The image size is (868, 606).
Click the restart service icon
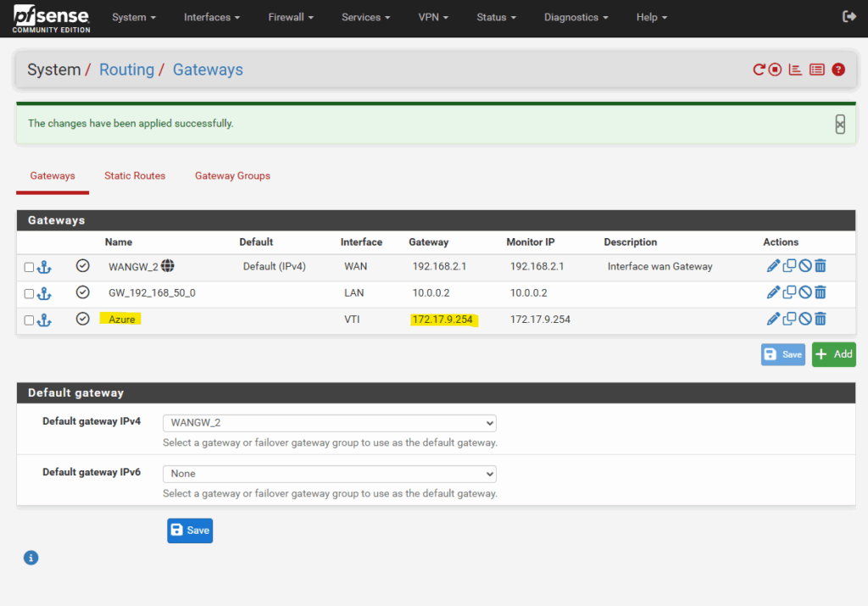tap(759, 69)
